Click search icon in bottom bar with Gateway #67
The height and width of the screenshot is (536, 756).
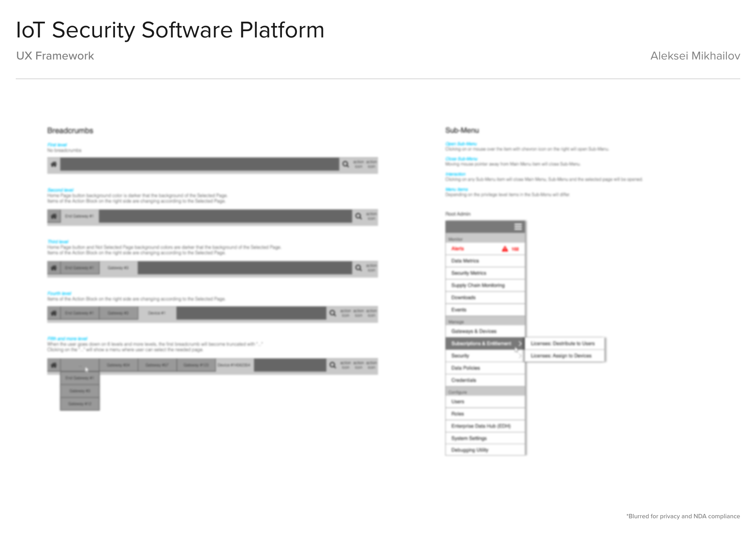pyautogui.click(x=333, y=365)
